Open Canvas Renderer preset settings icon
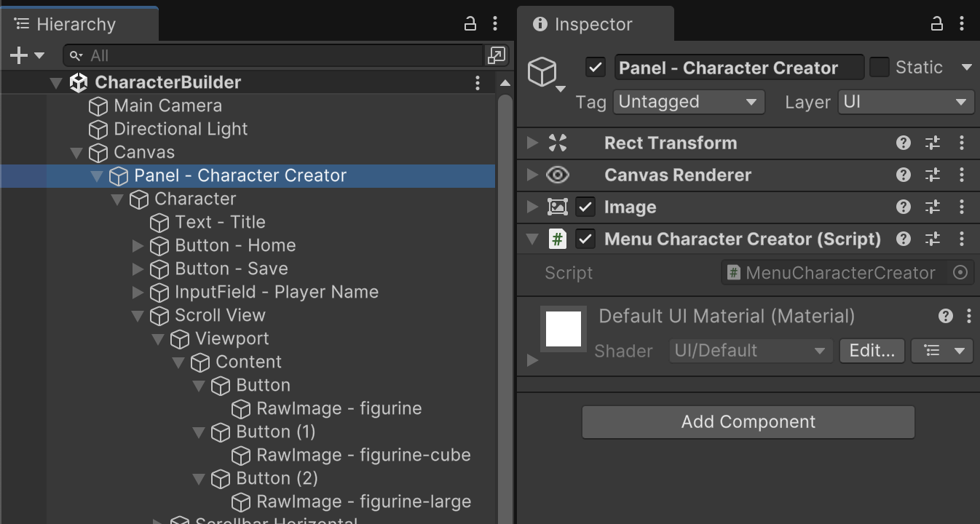 (933, 175)
